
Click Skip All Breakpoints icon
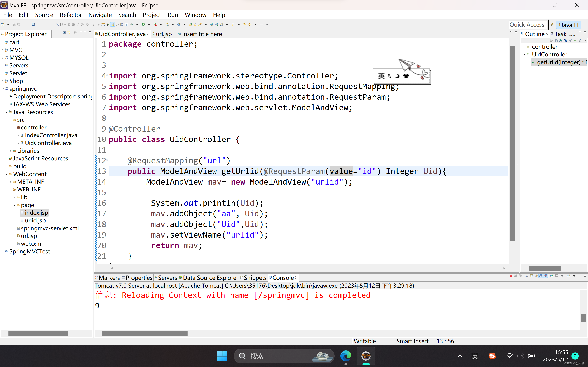coord(58,24)
